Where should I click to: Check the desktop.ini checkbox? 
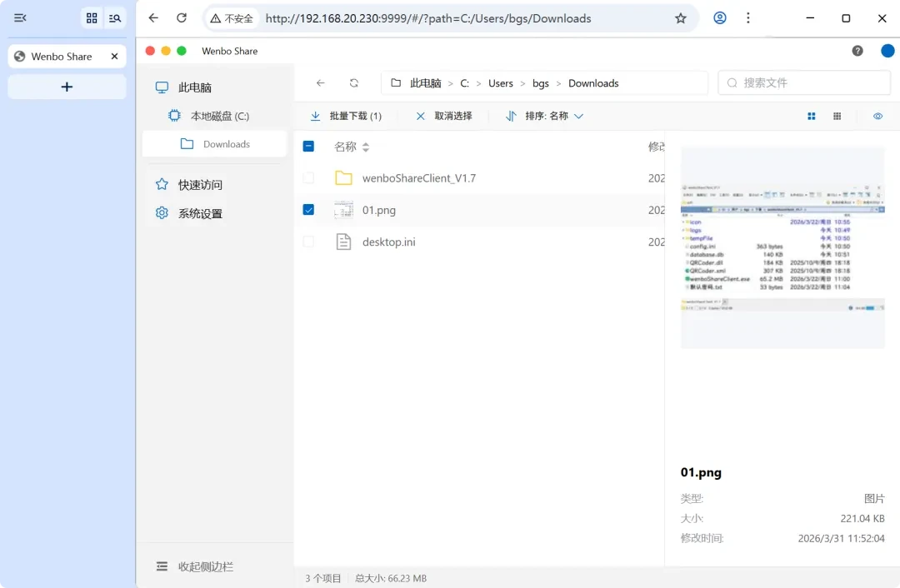308,242
